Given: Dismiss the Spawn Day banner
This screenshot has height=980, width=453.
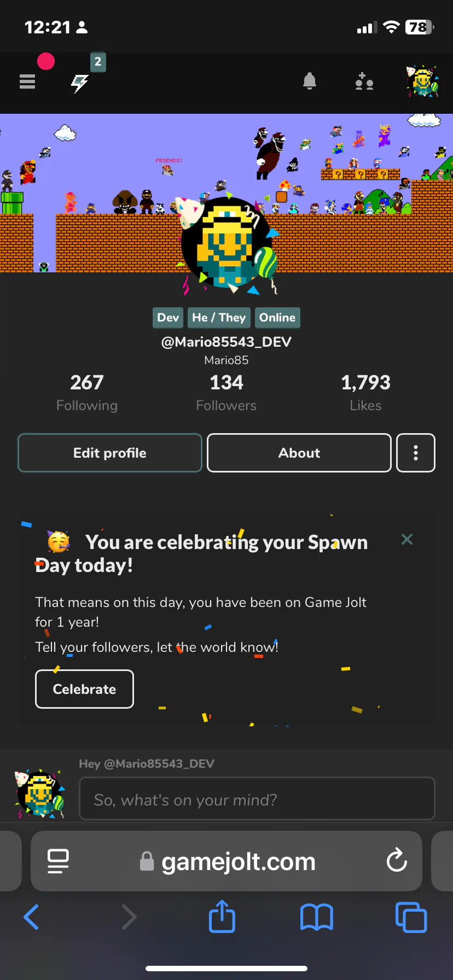Looking at the screenshot, I should coord(407,539).
